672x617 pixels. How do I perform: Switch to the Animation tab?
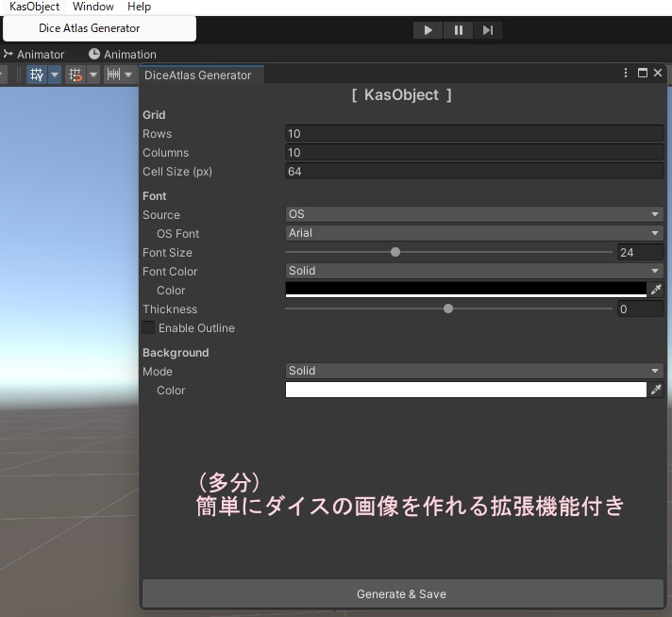coord(123,55)
